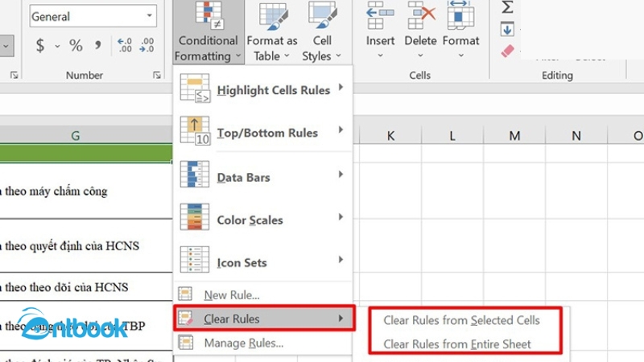The width and height of the screenshot is (644, 362).
Task: Click the Insert cells icon
Action: pos(380,16)
